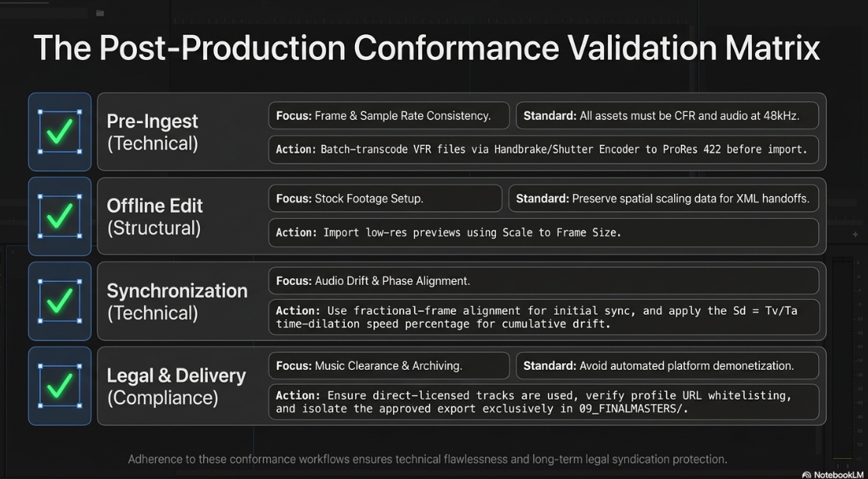Select the Pre-Ingest (Technical) heading
The image size is (868, 479).
pyautogui.click(x=153, y=132)
